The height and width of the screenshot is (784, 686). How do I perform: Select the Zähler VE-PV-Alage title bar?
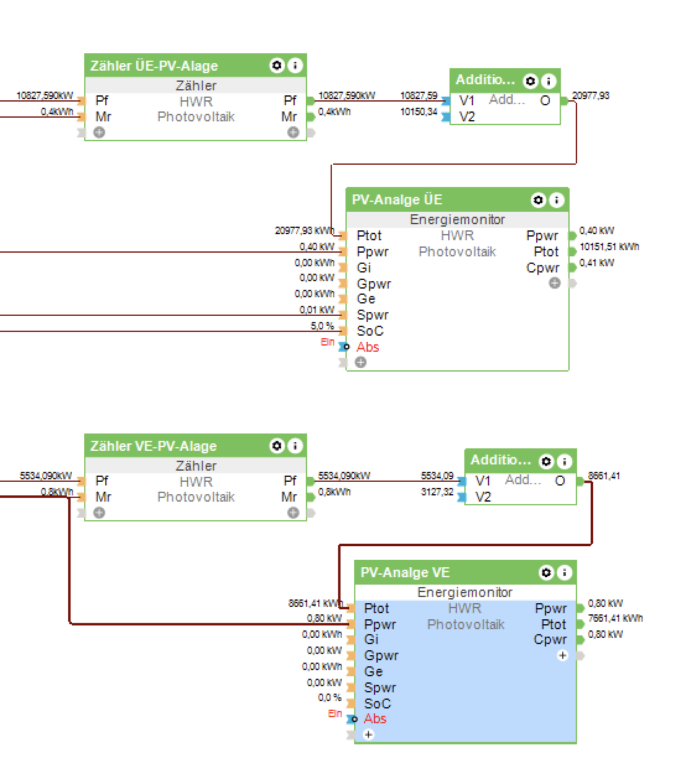click(x=196, y=446)
